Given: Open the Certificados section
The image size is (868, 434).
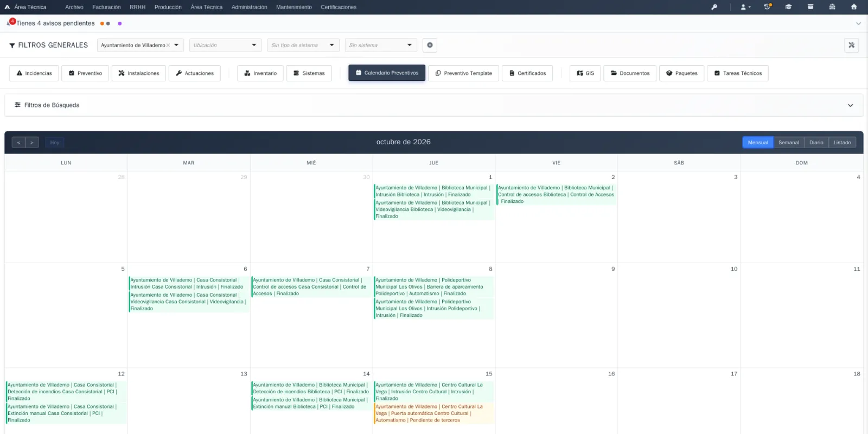Looking at the screenshot, I should (x=527, y=73).
